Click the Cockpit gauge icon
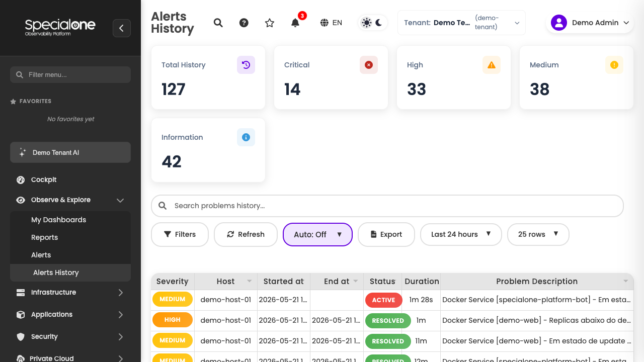 click(x=21, y=179)
